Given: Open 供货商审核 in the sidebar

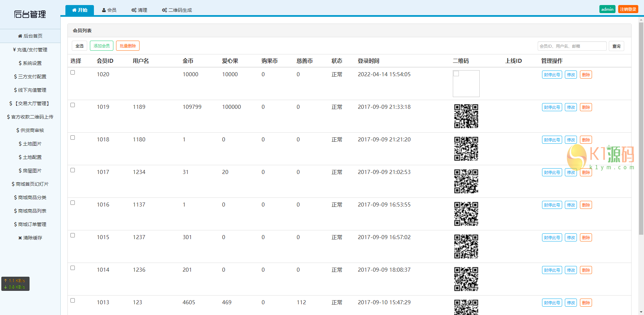Looking at the screenshot, I should [30, 130].
